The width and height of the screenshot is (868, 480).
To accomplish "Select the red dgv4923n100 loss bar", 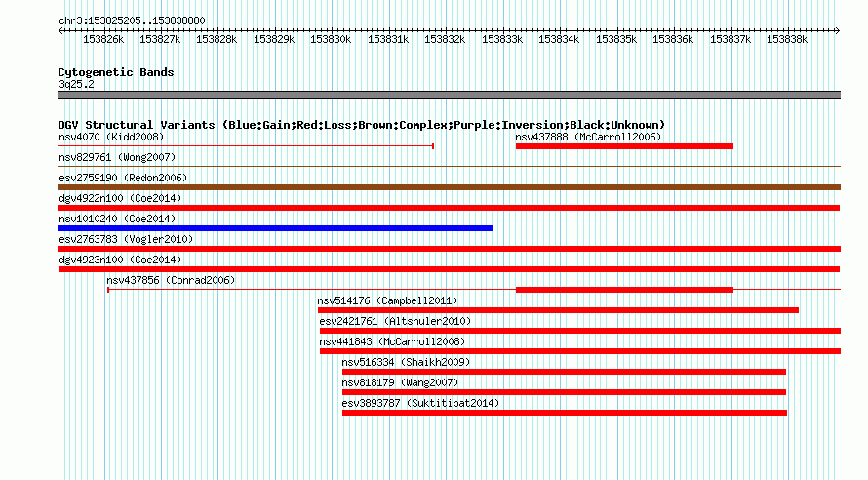I will pyautogui.click(x=449, y=269).
